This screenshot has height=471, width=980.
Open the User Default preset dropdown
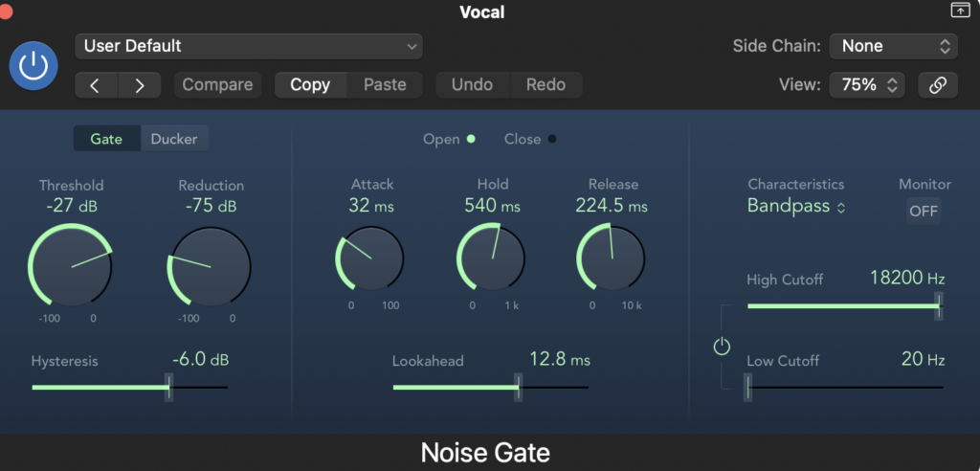249,46
